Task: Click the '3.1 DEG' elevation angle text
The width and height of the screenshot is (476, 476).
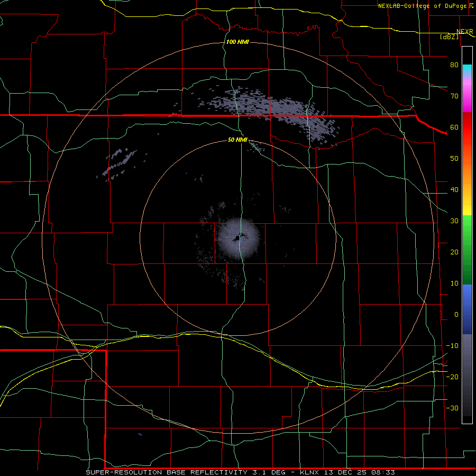Action: tap(269, 472)
